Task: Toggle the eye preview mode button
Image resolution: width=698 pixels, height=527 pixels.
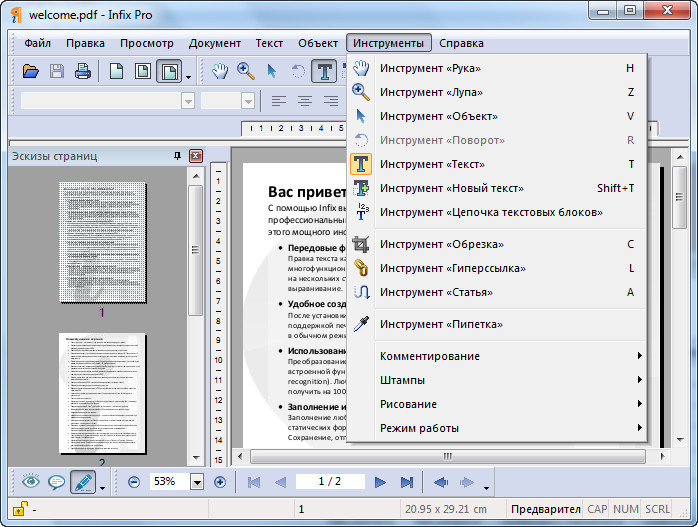Action: tap(30, 482)
